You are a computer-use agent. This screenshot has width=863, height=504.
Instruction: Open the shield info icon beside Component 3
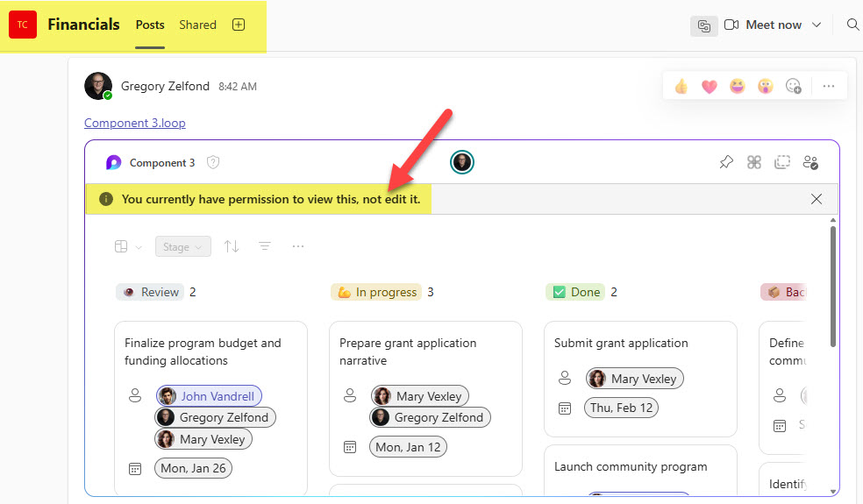pyautogui.click(x=213, y=162)
